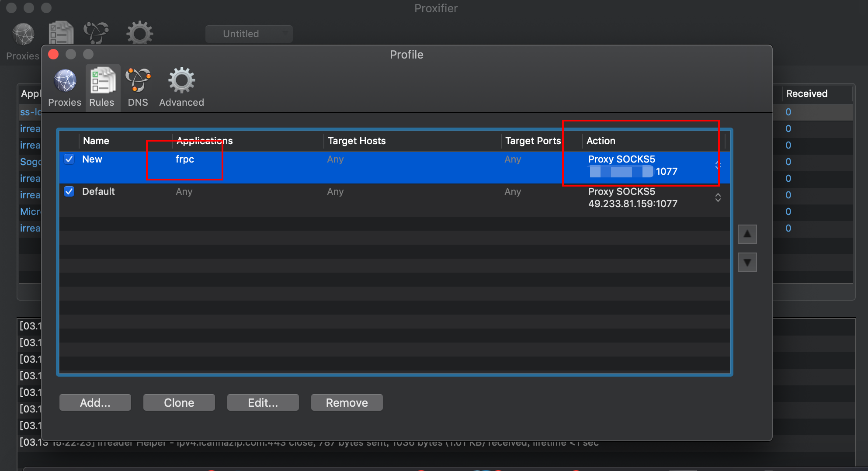Uncheck the Default rule checkbox
The width and height of the screenshot is (868, 471).
pos(69,191)
